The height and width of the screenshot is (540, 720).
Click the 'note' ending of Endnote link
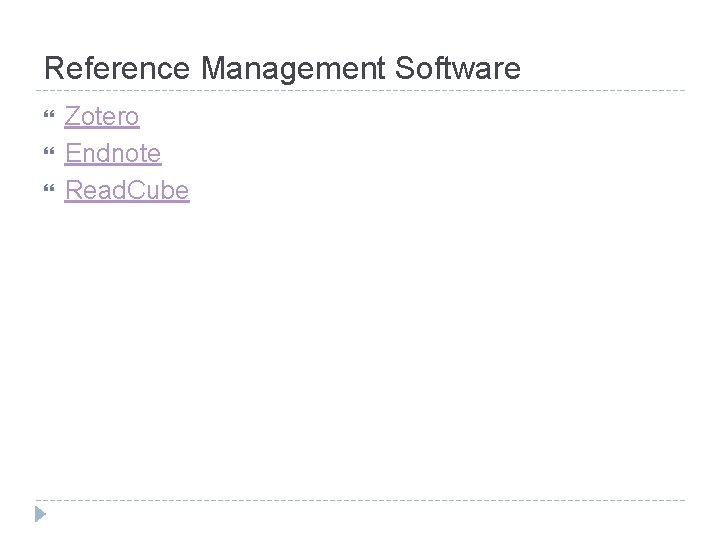point(138,154)
